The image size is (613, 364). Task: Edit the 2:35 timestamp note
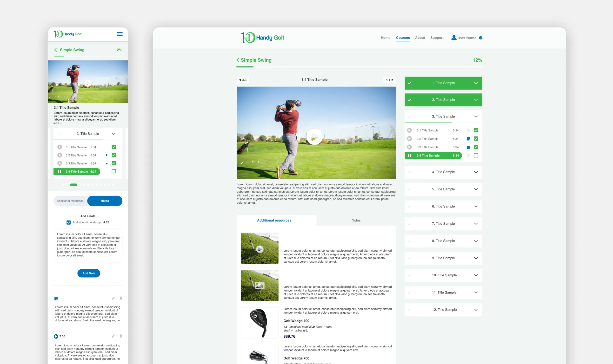(113, 336)
